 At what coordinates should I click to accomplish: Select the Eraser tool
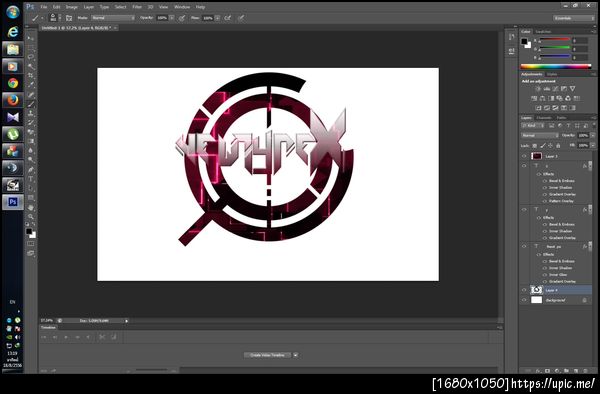point(31,132)
